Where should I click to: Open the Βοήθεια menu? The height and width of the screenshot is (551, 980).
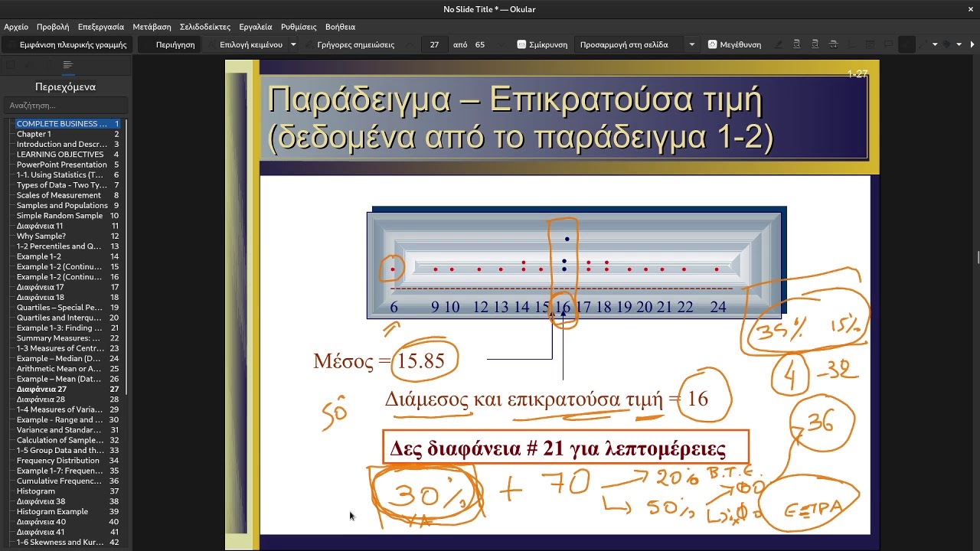click(x=340, y=27)
